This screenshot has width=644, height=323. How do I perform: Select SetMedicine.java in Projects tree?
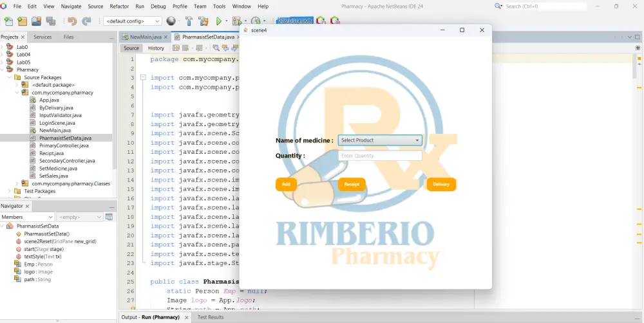click(58, 169)
